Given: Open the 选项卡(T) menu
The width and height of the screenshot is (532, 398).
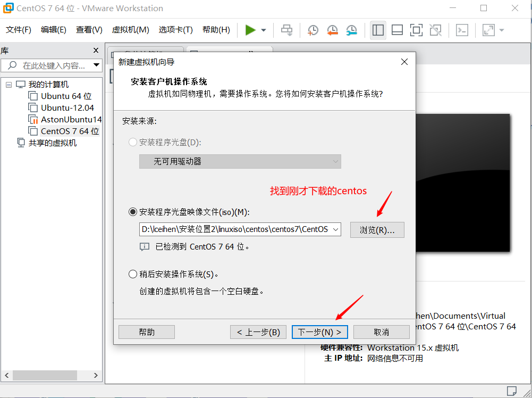Looking at the screenshot, I should coord(175,30).
